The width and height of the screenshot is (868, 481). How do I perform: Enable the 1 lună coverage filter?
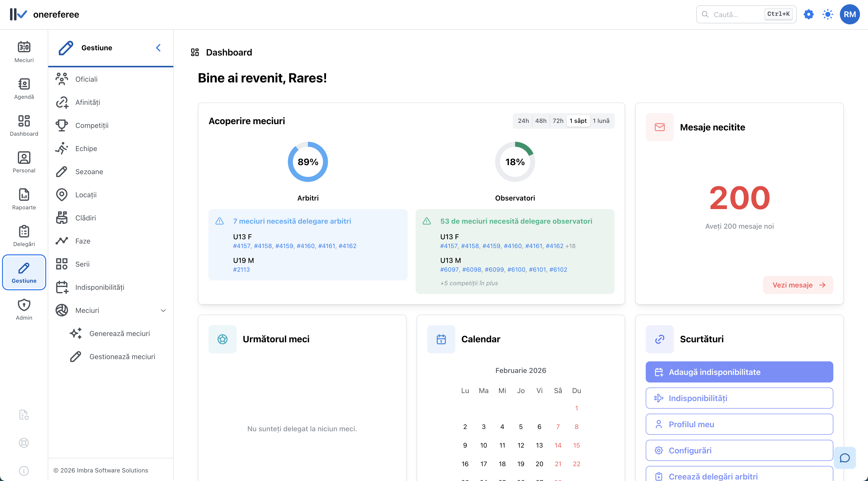pyautogui.click(x=602, y=121)
